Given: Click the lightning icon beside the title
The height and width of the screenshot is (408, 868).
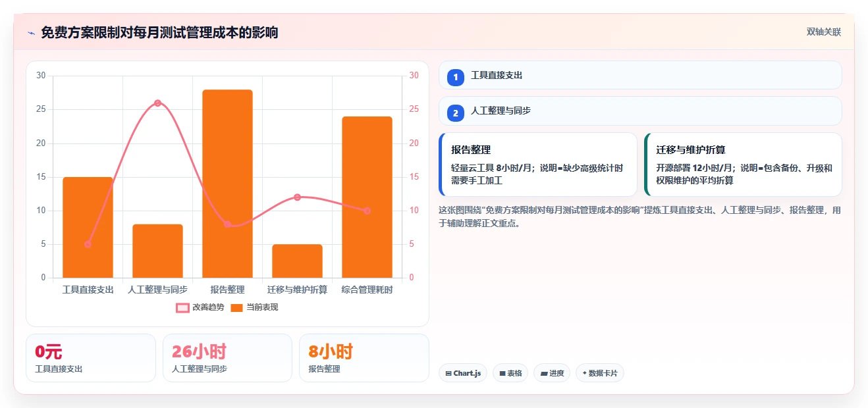Looking at the screenshot, I should 31,32.
